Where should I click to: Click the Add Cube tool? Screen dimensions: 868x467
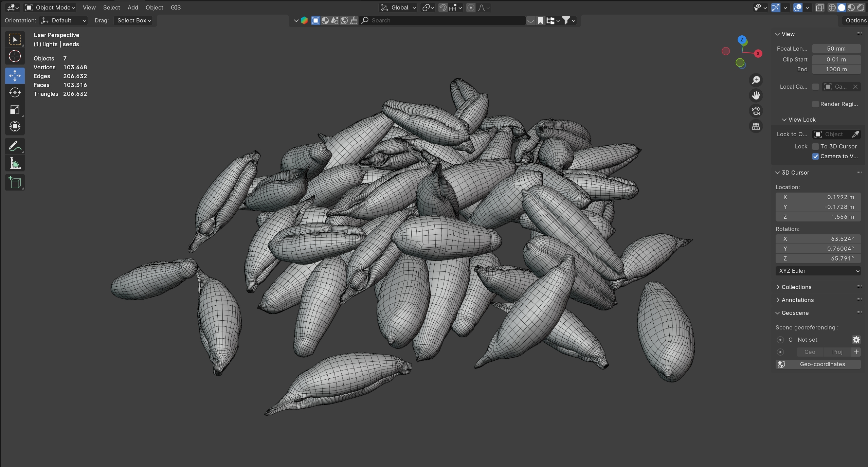[15, 183]
